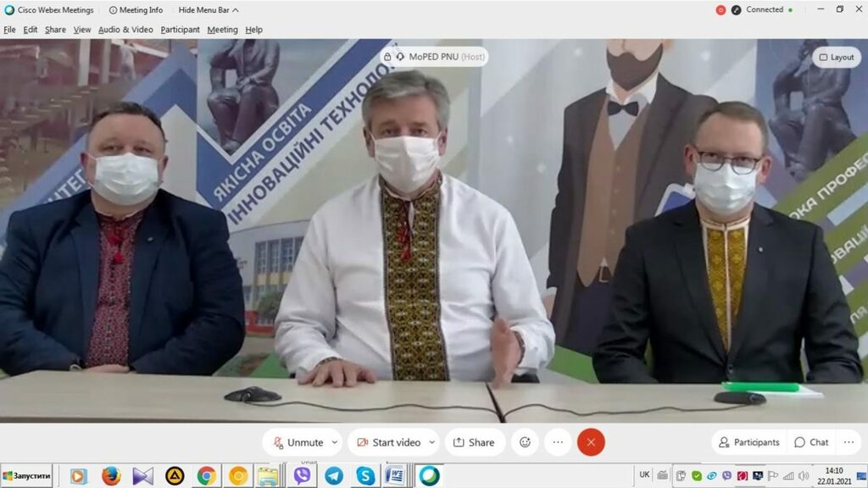
Task: Show the Participants panel
Action: pyautogui.click(x=748, y=442)
